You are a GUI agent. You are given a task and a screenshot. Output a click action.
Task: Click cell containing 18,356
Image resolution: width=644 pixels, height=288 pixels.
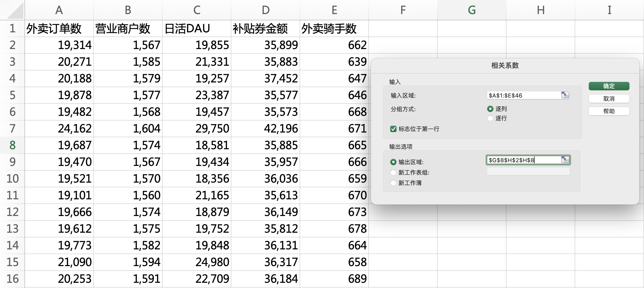point(197,179)
